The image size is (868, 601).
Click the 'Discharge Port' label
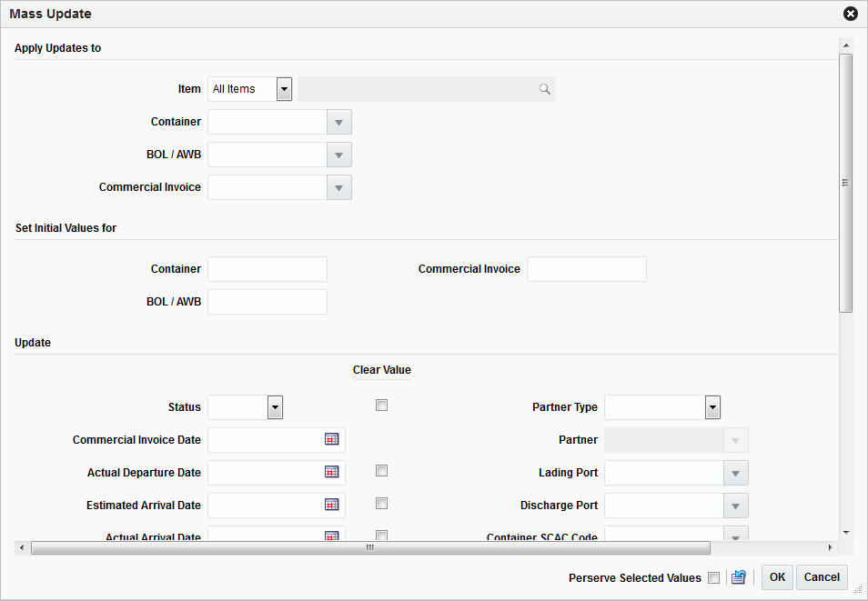(560, 506)
